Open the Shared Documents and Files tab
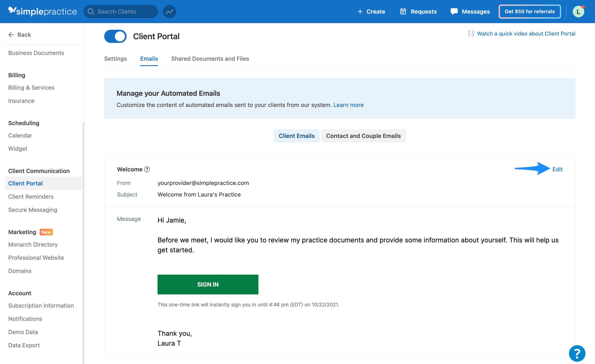595x364 pixels. (x=210, y=59)
